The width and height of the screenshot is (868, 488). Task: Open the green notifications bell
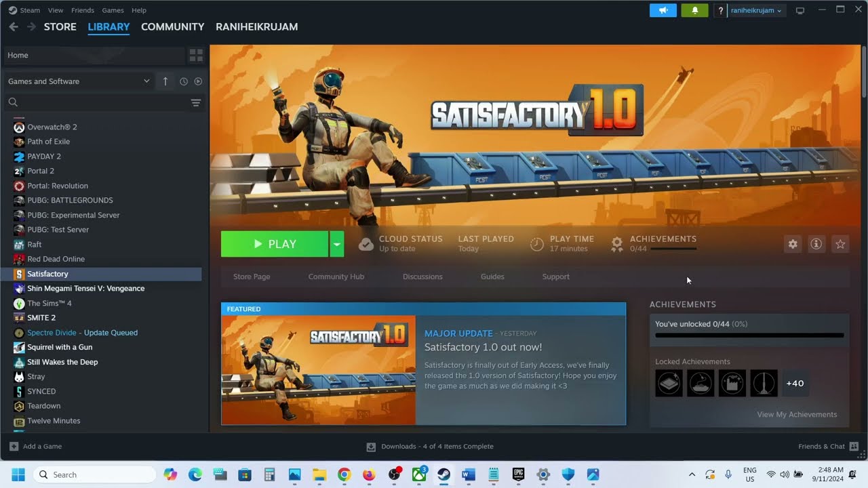click(694, 10)
